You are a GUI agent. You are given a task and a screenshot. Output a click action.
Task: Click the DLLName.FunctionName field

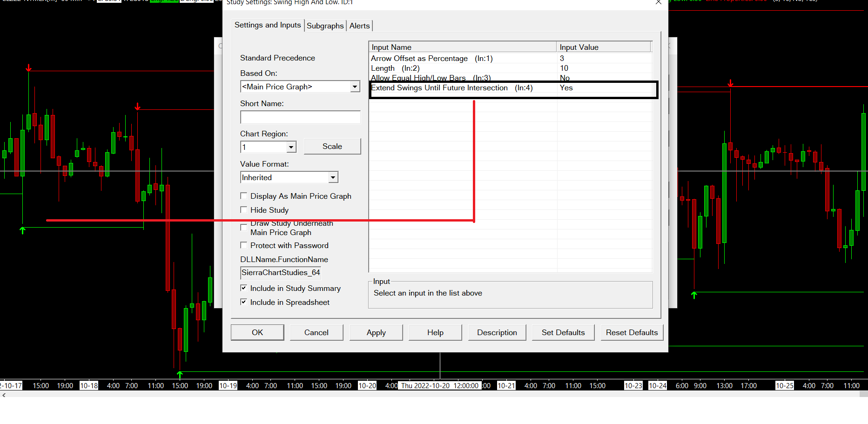coord(281,273)
